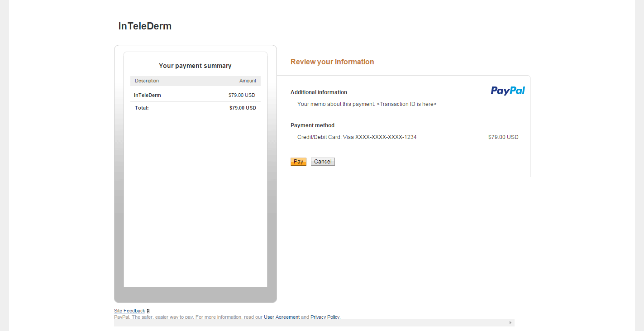Open the User Agreement link

[281, 317]
